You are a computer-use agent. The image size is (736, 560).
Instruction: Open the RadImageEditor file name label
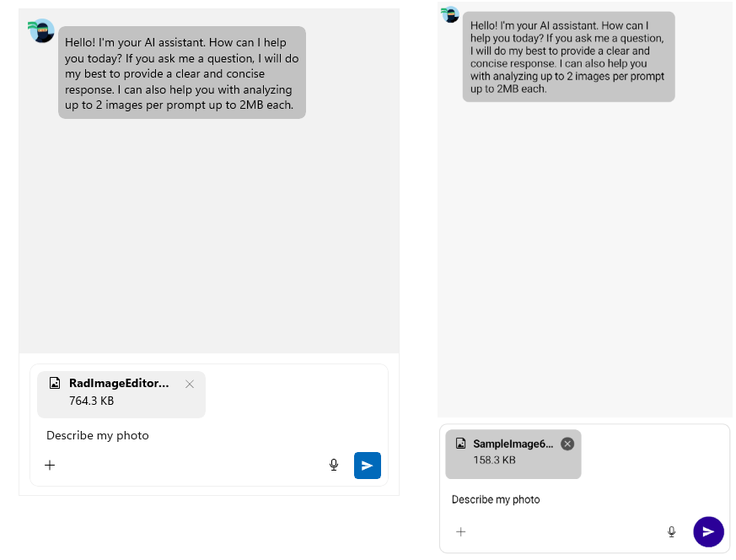click(119, 383)
